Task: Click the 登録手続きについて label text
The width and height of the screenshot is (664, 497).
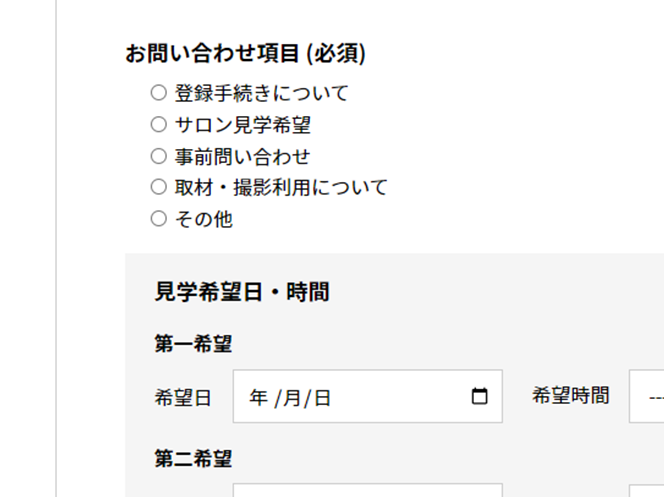Action: click(x=262, y=94)
